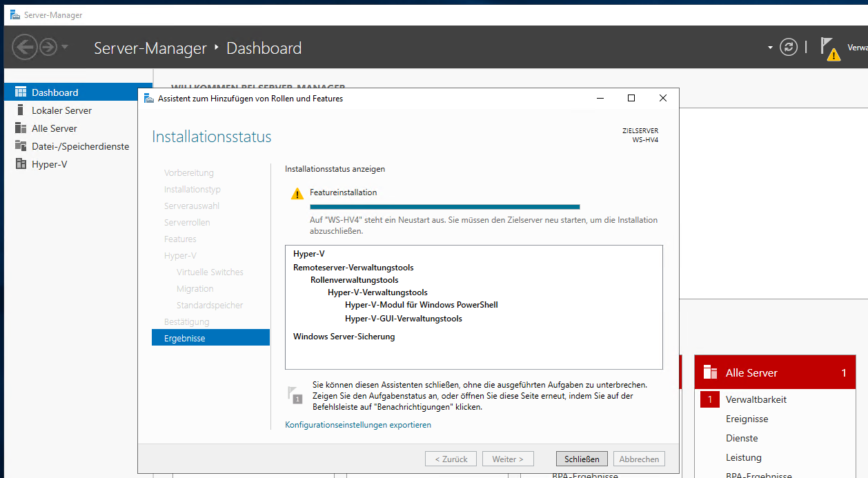
Task: Click Rollenverwaltungstools in results list
Action: pyautogui.click(x=355, y=280)
